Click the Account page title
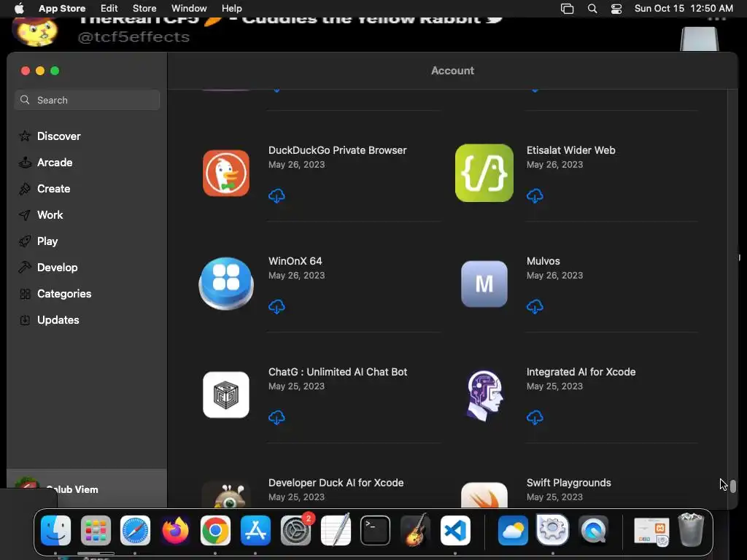Image resolution: width=747 pixels, height=560 pixels. coord(452,71)
